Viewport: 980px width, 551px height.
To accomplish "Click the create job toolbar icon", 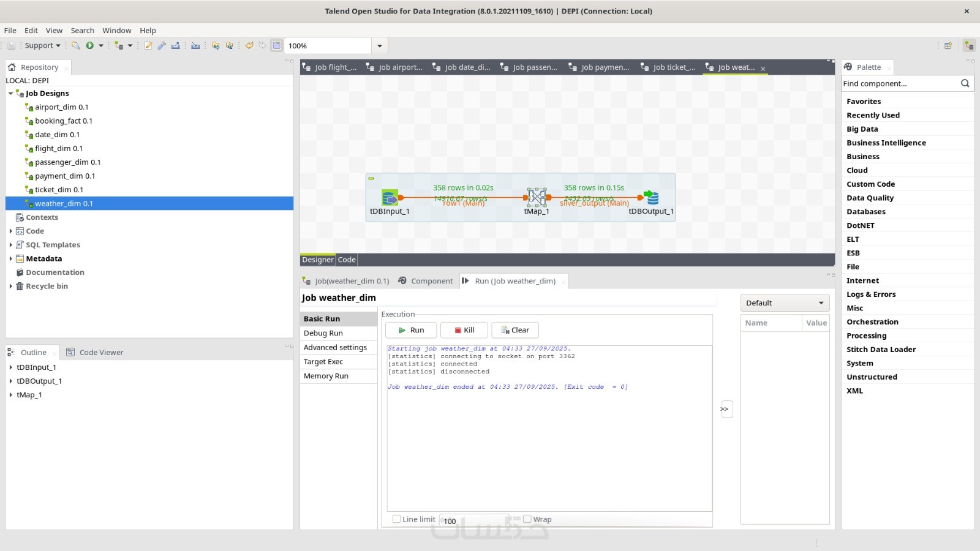I will point(119,45).
